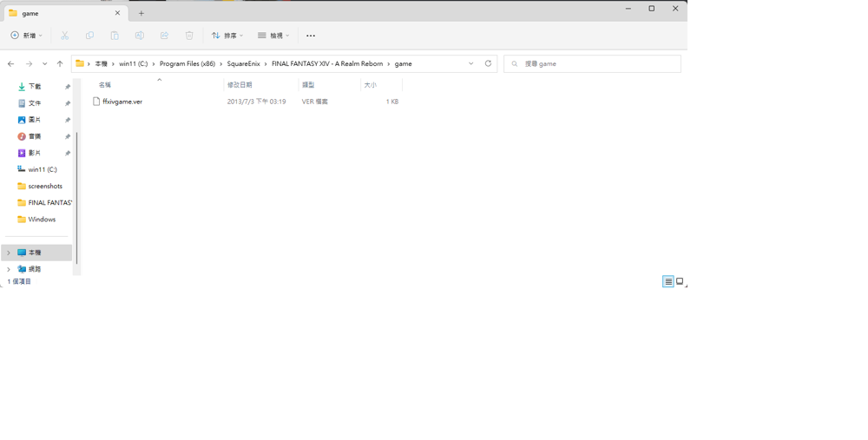Go up one folder level
868x440 pixels.
point(60,63)
